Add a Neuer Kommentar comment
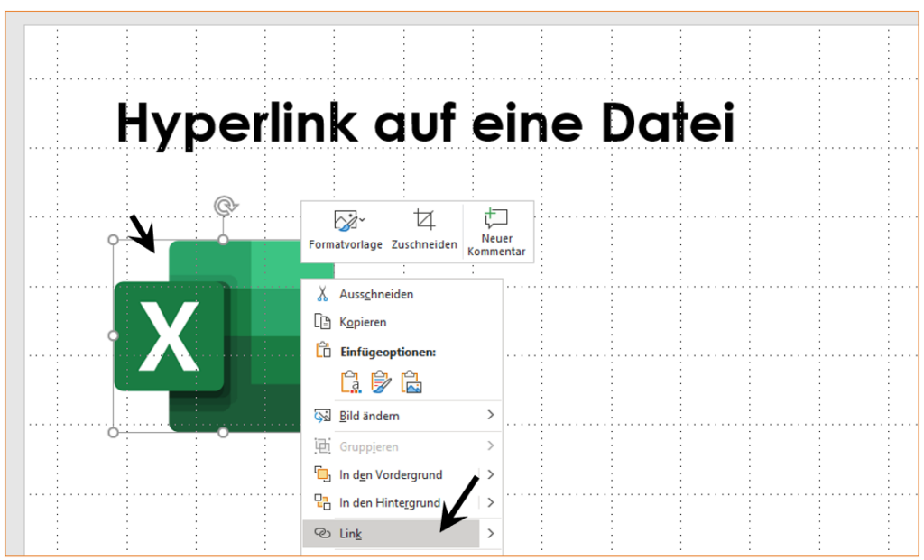Viewport: 924px width, 560px height. point(496,232)
